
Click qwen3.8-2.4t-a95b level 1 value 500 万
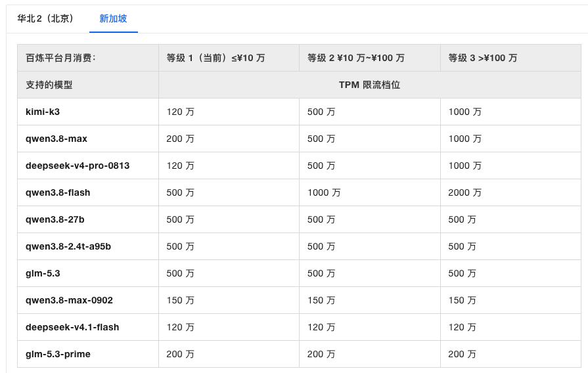[x=181, y=246]
